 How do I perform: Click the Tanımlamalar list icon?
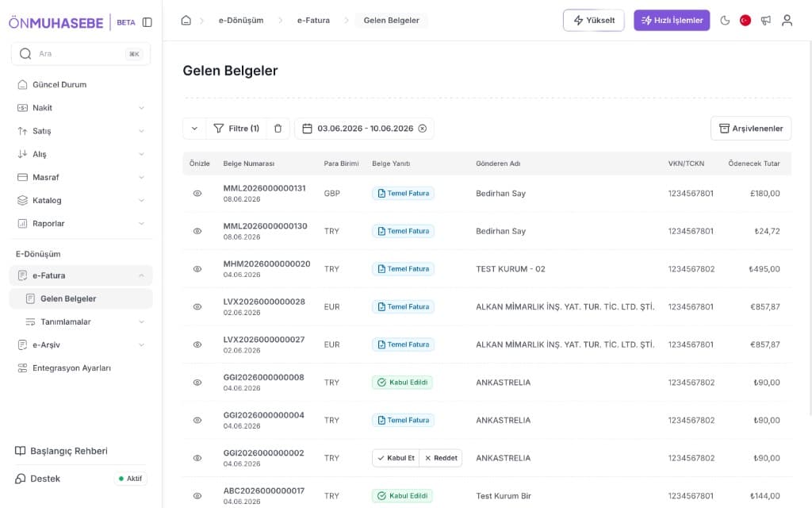point(31,322)
